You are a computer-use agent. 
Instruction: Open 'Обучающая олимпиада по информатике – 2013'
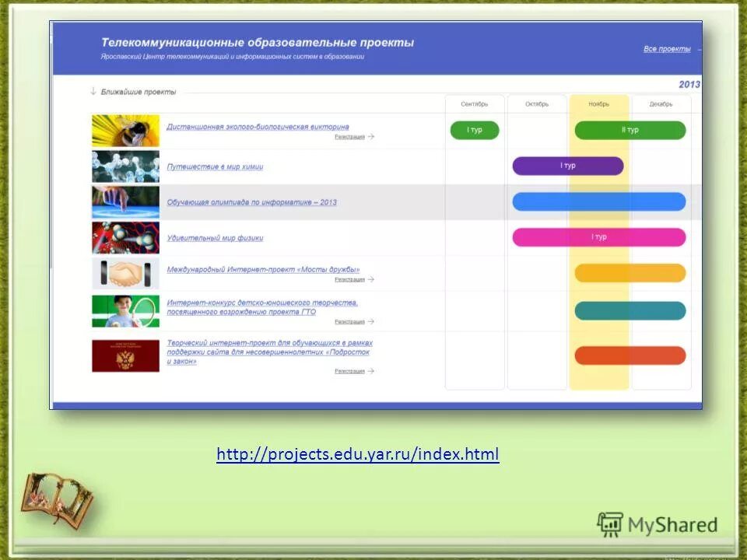(x=251, y=202)
